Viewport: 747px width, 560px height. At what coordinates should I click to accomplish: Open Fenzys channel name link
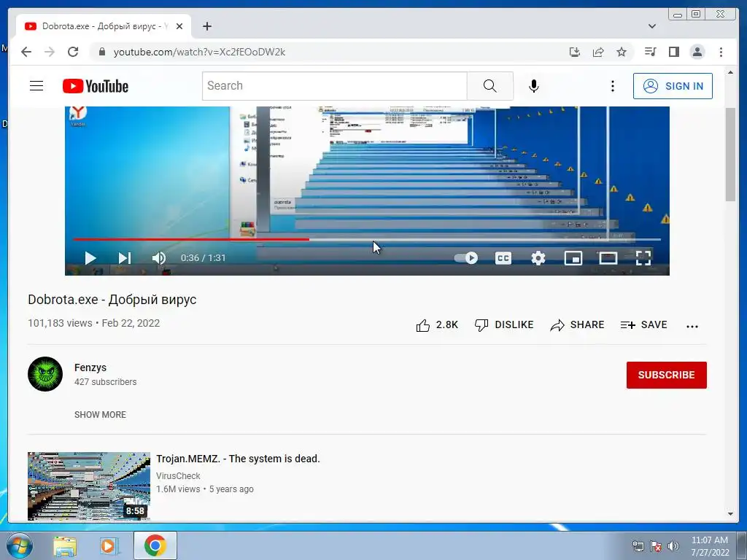[x=90, y=367]
